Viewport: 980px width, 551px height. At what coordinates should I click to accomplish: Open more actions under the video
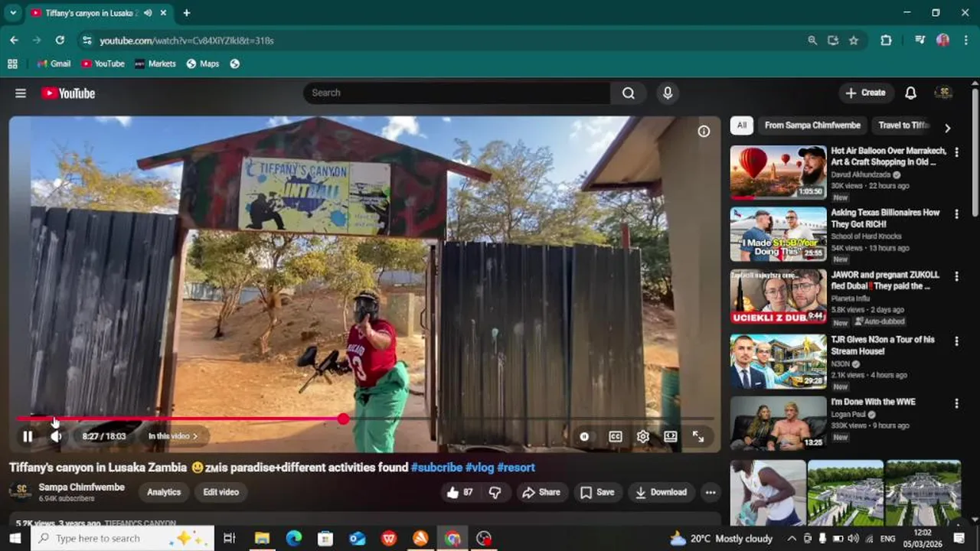click(x=710, y=492)
